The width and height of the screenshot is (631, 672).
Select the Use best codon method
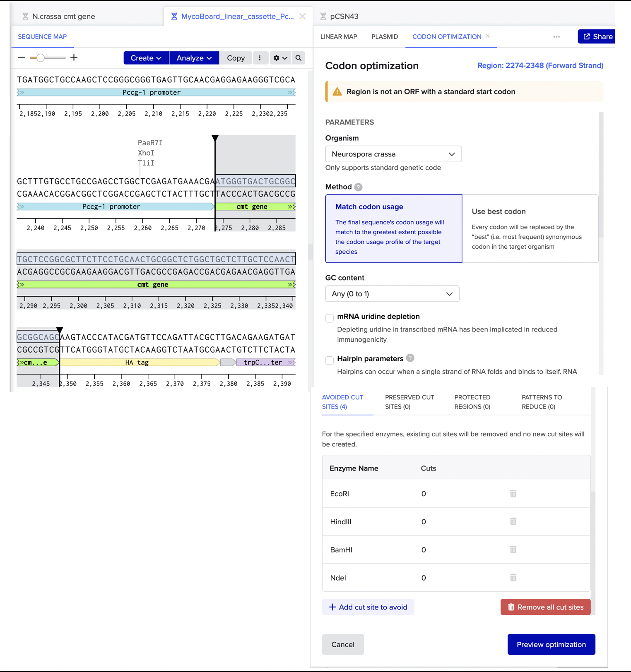pyautogui.click(x=530, y=228)
